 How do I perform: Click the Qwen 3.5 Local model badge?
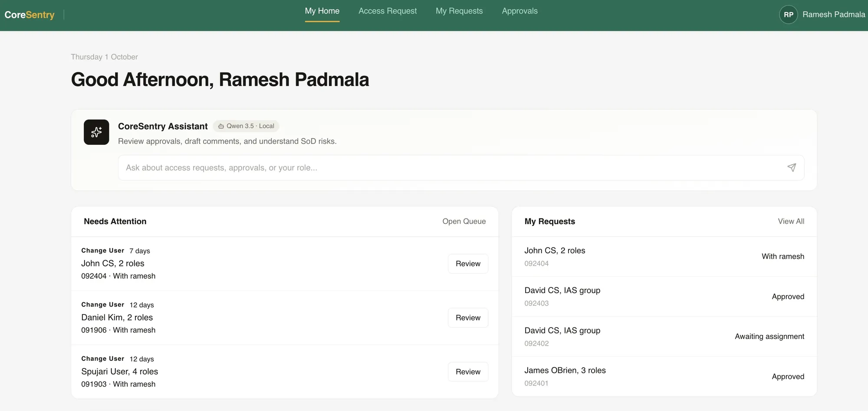246,126
